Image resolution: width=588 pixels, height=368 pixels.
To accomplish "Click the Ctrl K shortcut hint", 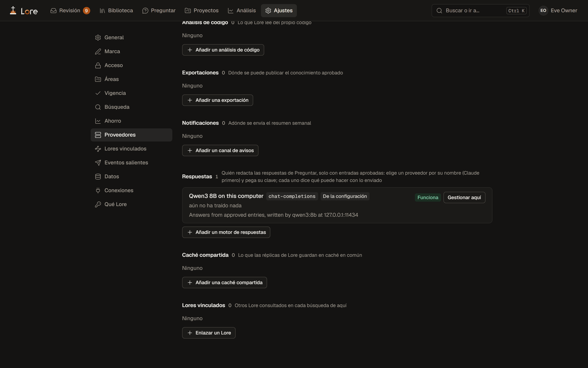I will click(x=516, y=11).
